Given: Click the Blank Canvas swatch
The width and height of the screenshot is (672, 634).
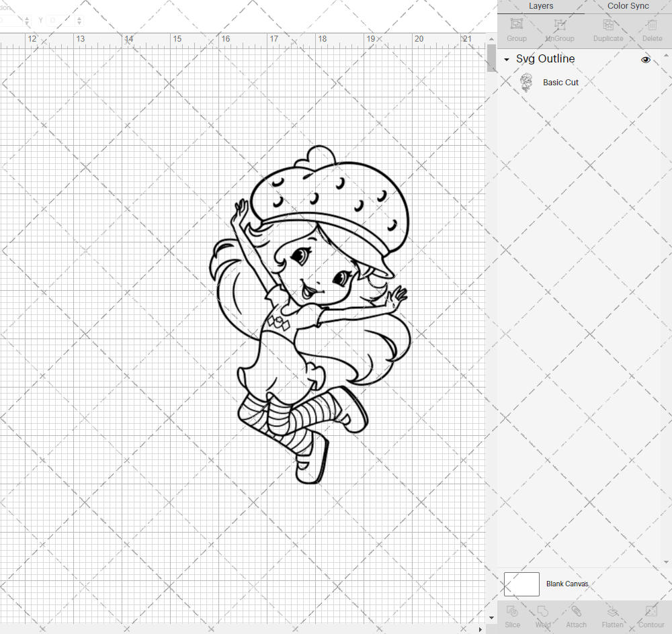Looking at the screenshot, I should pyautogui.click(x=521, y=584).
